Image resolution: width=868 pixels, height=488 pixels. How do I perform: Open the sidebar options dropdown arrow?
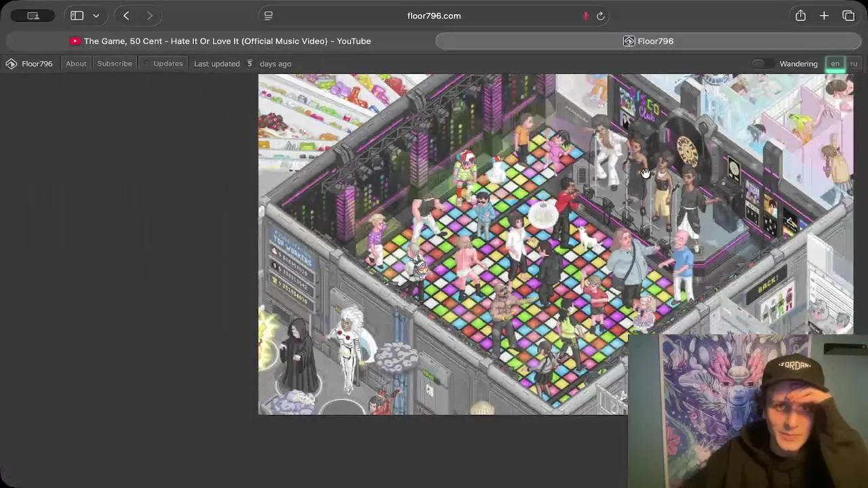[96, 16]
